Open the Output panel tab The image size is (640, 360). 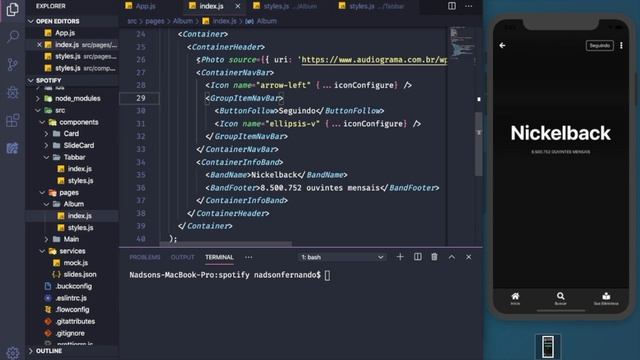[x=182, y=257]
